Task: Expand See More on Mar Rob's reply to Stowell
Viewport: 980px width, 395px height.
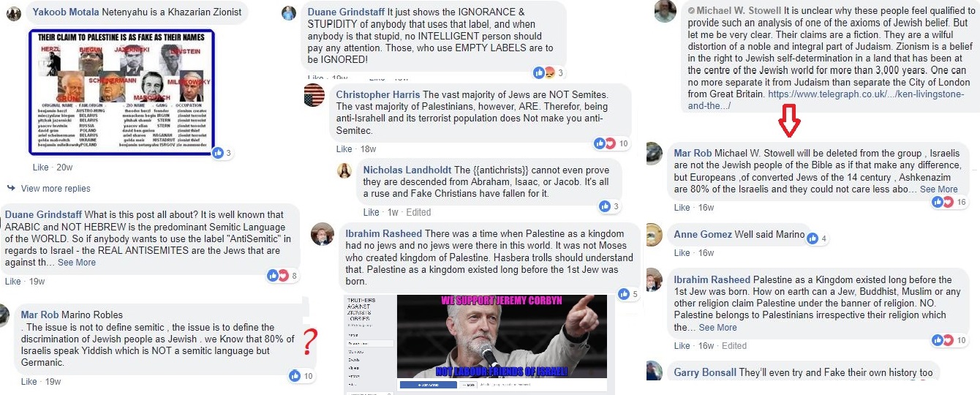Action: click(938, 189)
